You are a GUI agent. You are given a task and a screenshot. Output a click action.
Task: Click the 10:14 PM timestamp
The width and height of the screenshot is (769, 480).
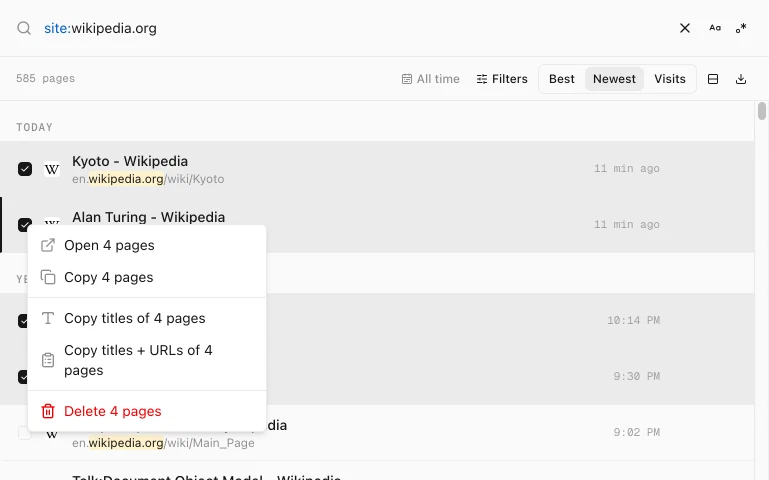click(x=633, y=321)
